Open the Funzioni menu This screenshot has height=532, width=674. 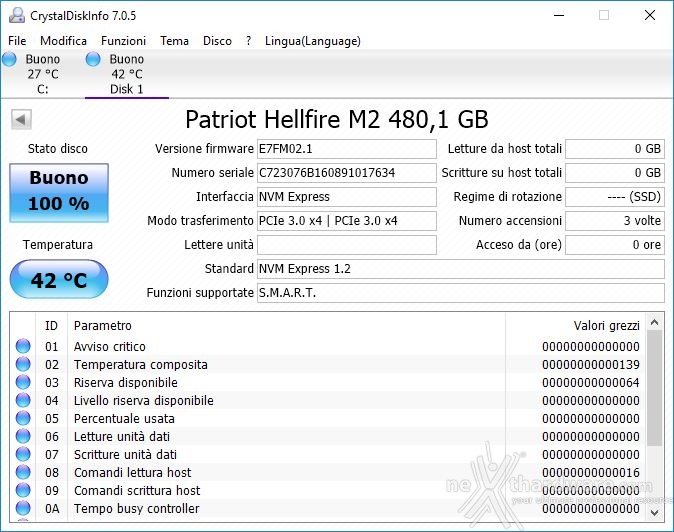click(x=123, y=41)
